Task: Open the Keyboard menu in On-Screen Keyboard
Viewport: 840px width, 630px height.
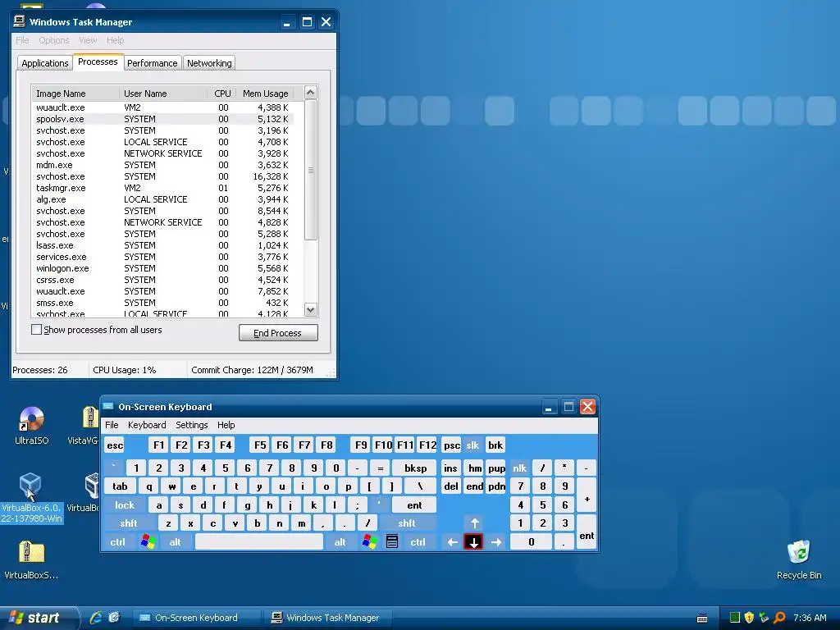Action: coord(147,425)
